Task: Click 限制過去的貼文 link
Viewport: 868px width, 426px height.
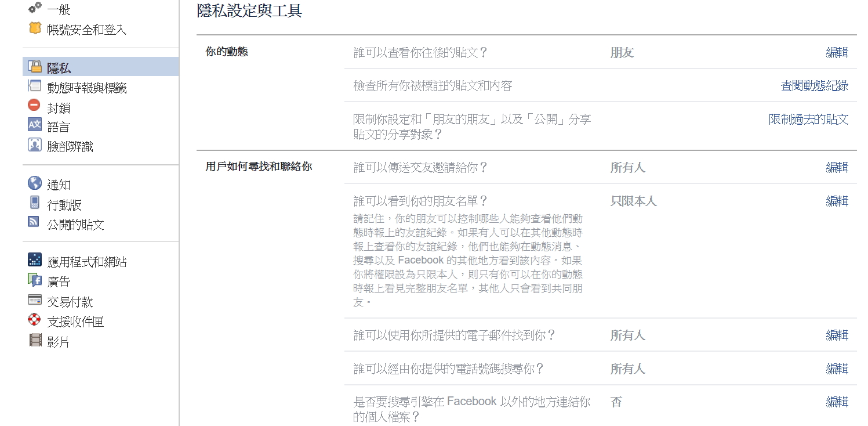Action: 808,120
